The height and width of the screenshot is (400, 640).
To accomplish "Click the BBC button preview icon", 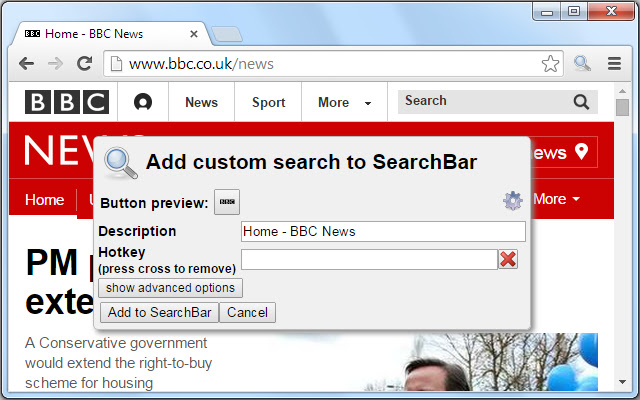I will (x=227, y=202).
